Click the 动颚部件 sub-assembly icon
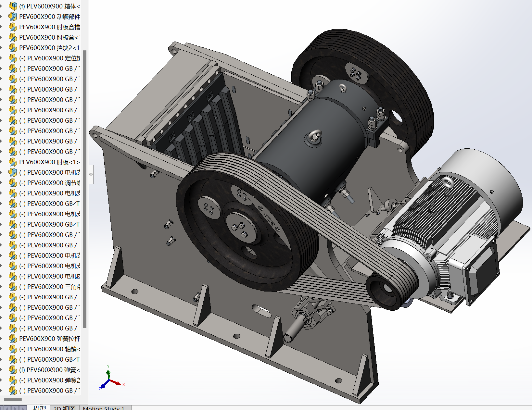Screen dimensions: 532x410 [13, 17]
